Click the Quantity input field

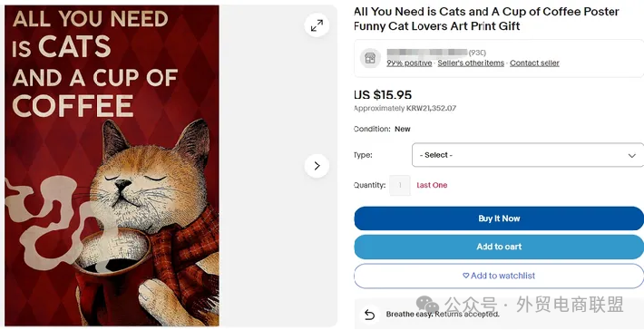click(400, 186)
